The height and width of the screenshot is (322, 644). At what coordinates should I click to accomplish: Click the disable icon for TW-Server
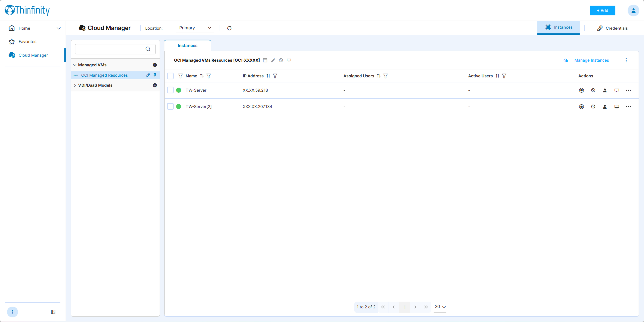pyautogui.click(x=593, y=90)
